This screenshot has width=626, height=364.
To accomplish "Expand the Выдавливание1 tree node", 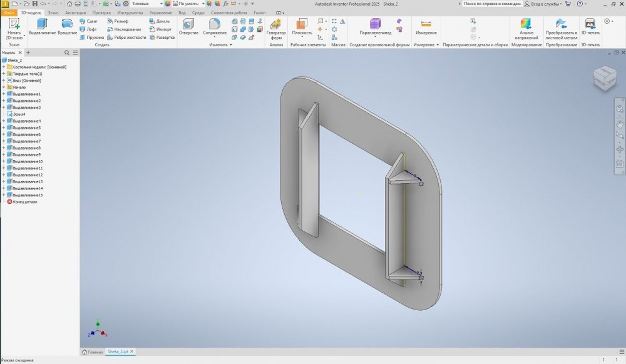I will tap(3, 94).
